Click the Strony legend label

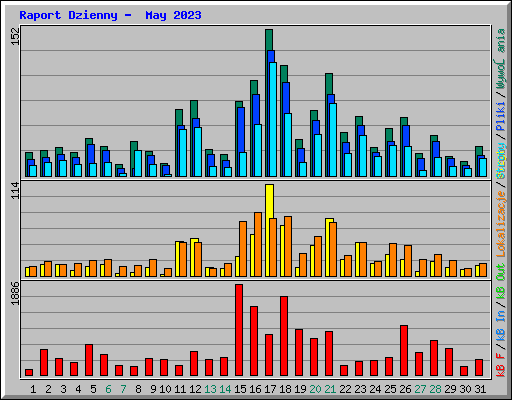500,160
